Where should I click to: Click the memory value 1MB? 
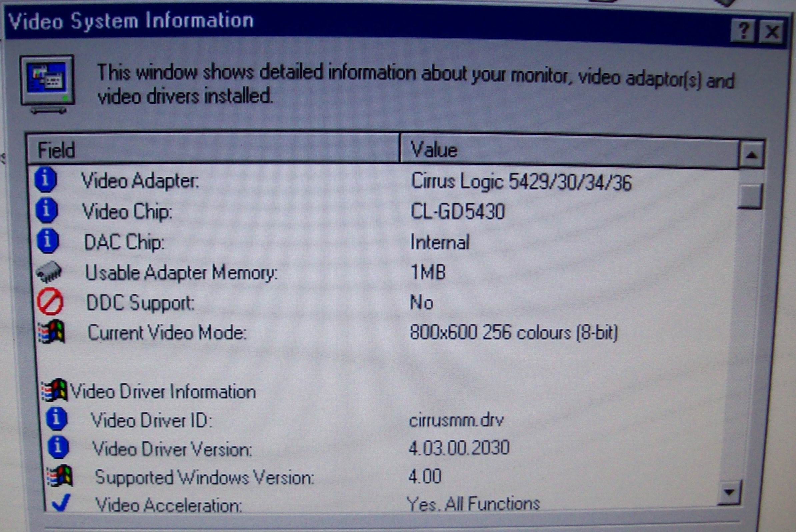(428, 272)
